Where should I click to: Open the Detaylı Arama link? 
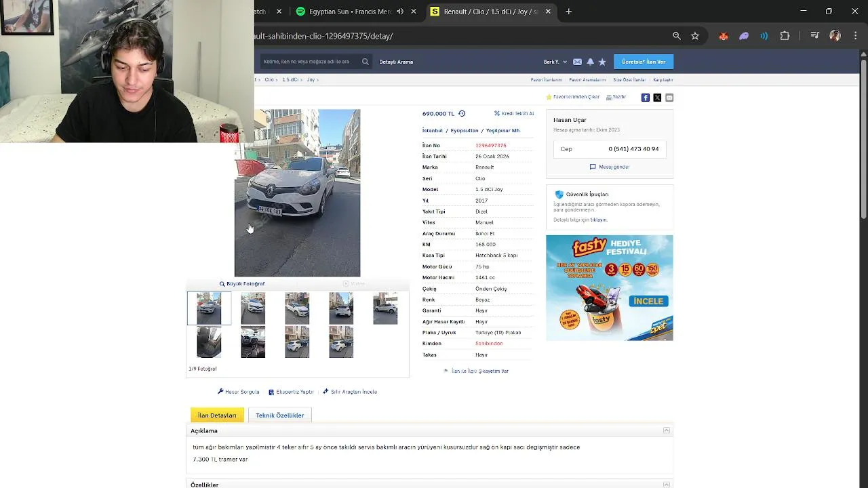tap(396, 62)
